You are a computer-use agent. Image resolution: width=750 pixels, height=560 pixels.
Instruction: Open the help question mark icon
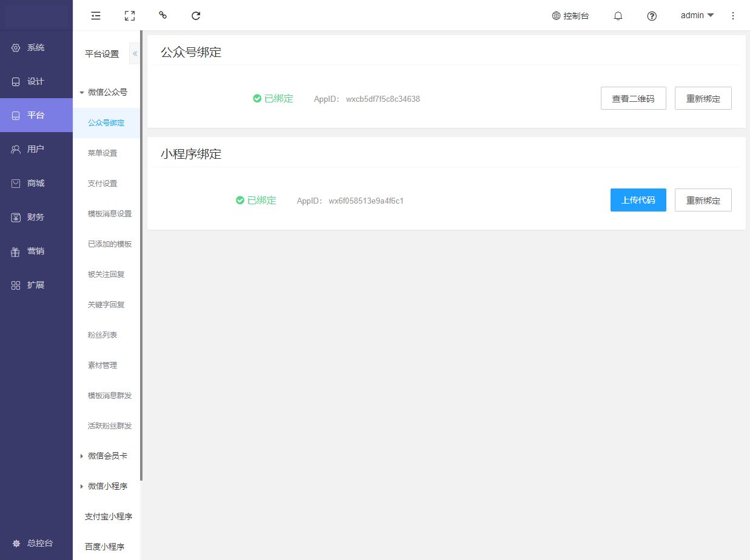(x=652, y=16)
